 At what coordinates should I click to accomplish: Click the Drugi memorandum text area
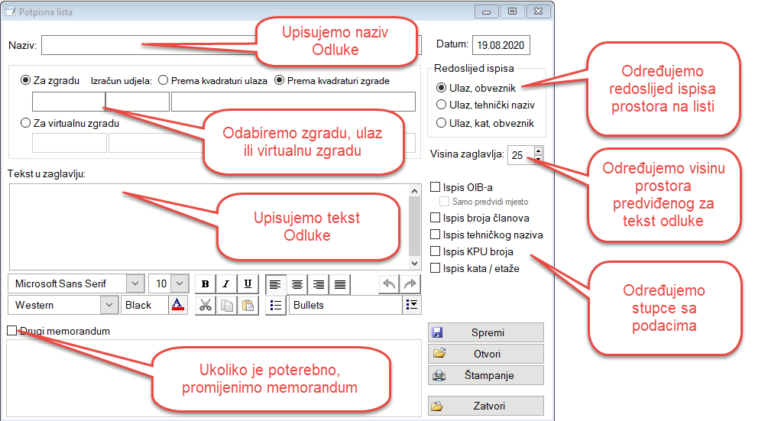214,378
